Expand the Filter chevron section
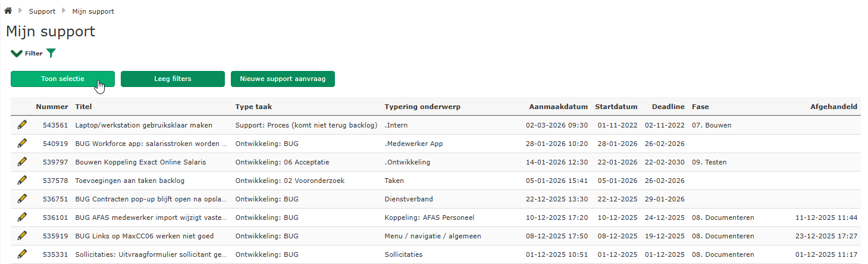Screen dimensions: 868x264 [x=17, y=53]
